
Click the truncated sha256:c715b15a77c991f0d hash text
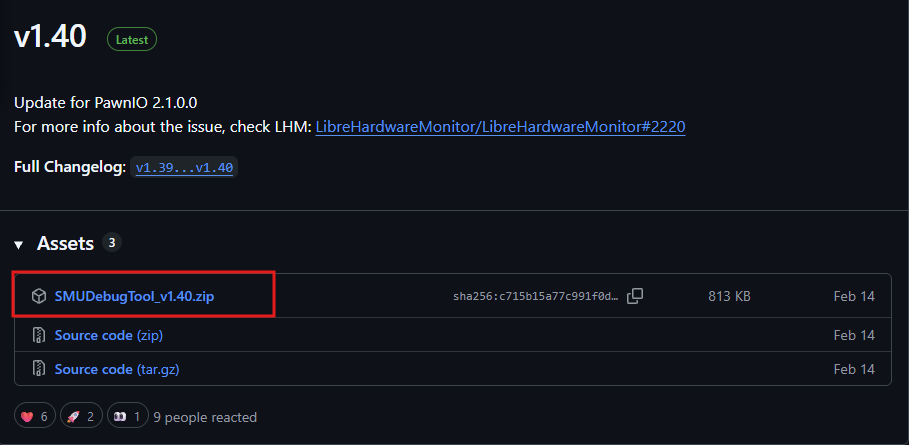536,297
